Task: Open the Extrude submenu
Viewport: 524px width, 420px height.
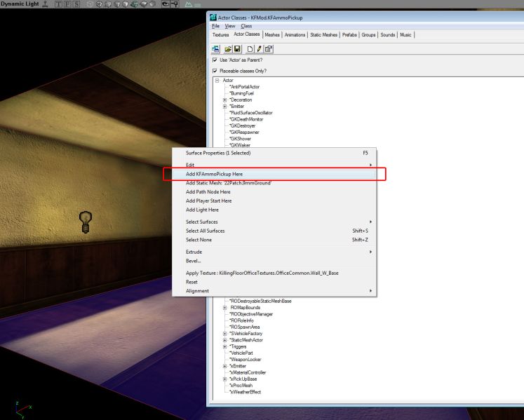Action: (274, 252)
